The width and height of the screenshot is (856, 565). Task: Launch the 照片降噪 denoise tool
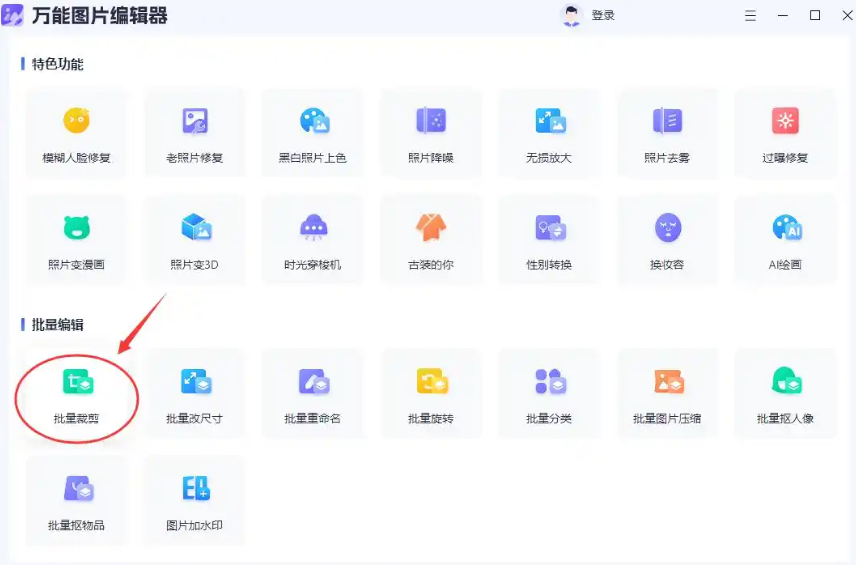click(x=431, y=134)
